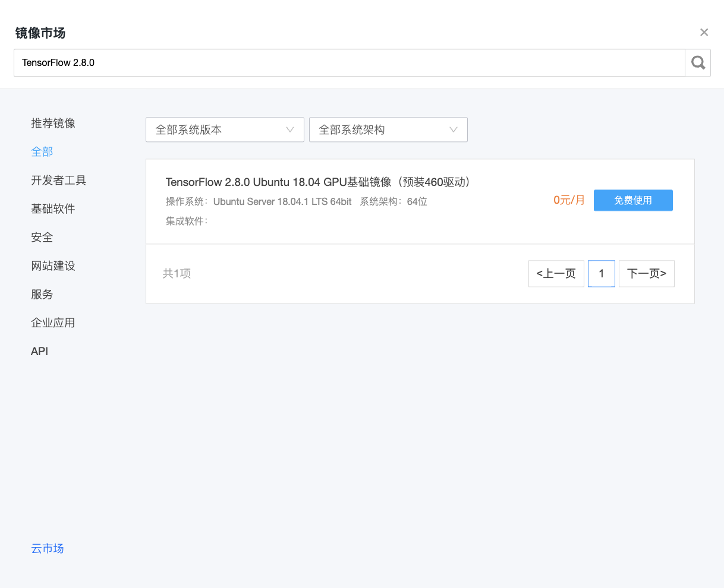Screen dimensions: 724x588
Task: Click the 共1项 result count
Action: coord(177,273)
